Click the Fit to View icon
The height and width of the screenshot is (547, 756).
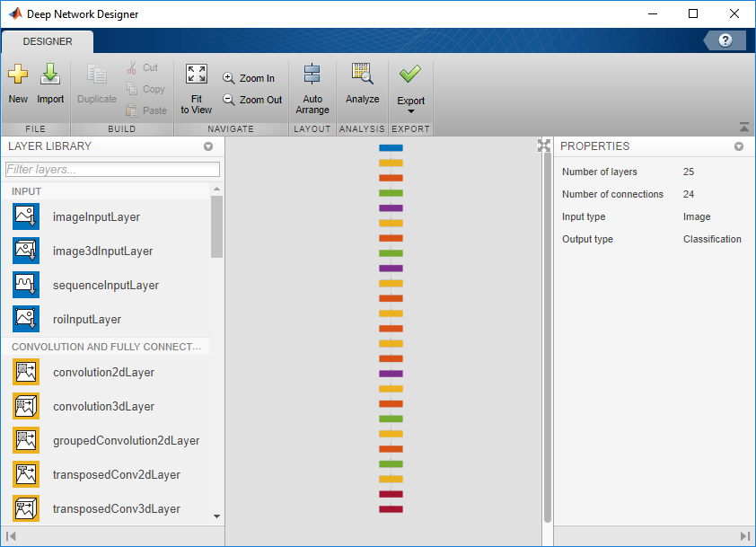pos(197,75)
